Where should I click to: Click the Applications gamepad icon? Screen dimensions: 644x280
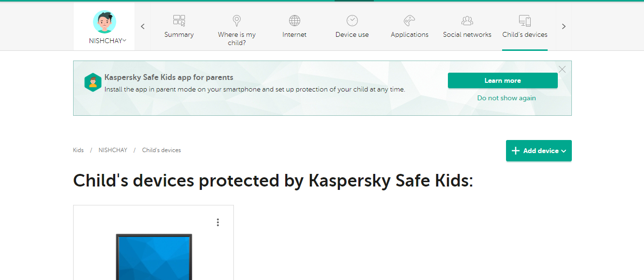[x=410, y=20]
